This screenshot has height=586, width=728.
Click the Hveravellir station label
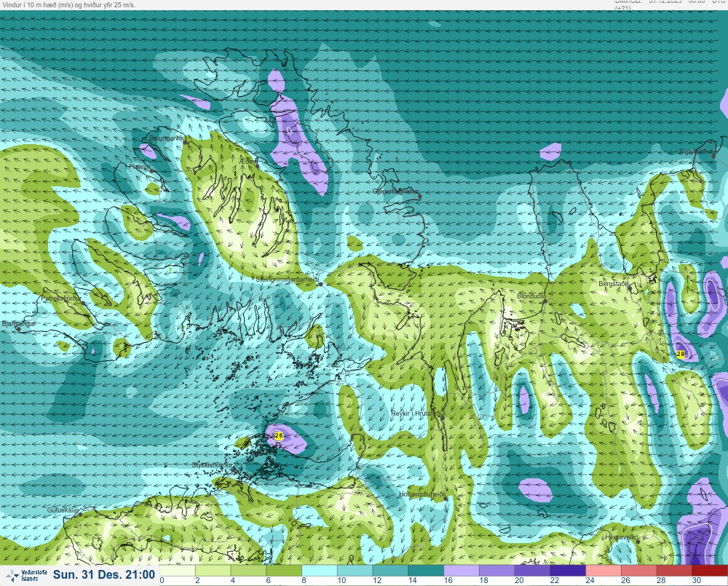coord(621,537)
